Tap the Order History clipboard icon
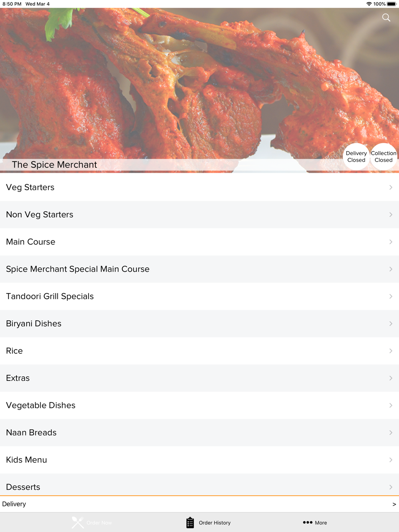This screenshot has height=532, width=399. [190, 522]
